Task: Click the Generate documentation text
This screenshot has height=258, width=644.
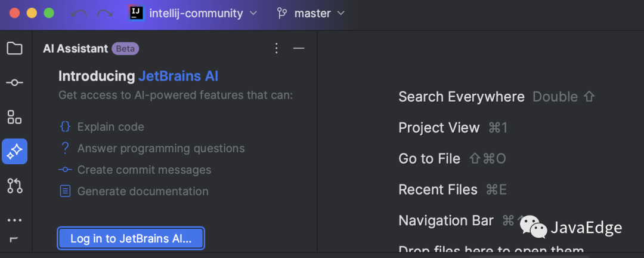Action: coord(143,191)
